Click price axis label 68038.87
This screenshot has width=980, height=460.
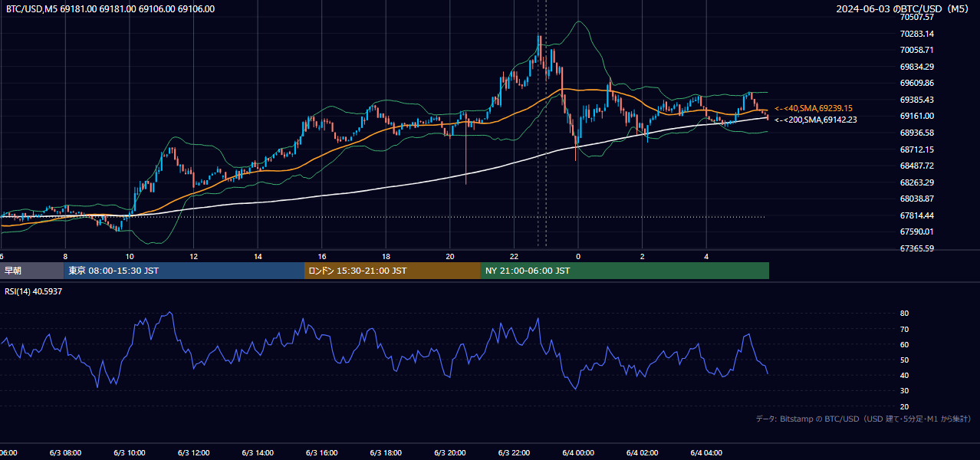pyautogui.click(x=917, y=199)
